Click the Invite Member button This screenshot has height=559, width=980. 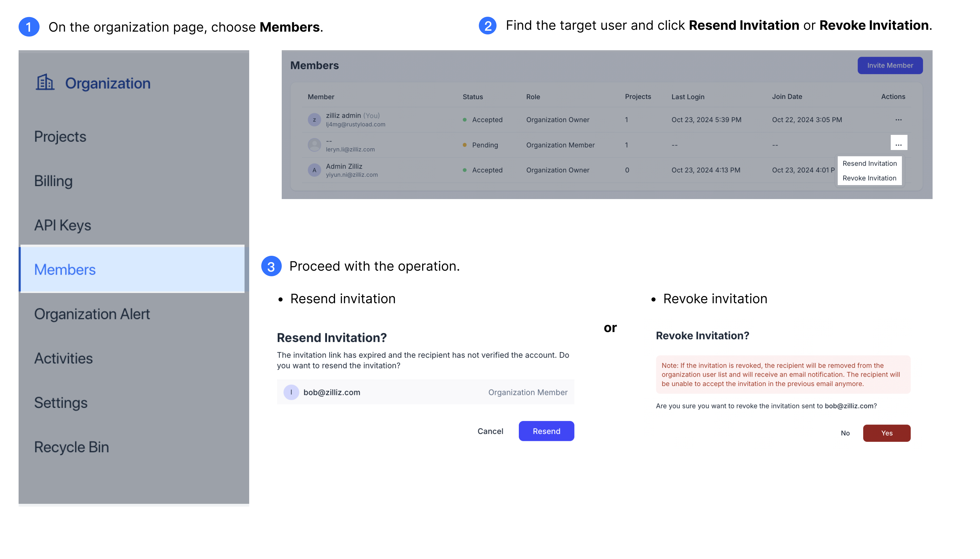click(890, 65)
